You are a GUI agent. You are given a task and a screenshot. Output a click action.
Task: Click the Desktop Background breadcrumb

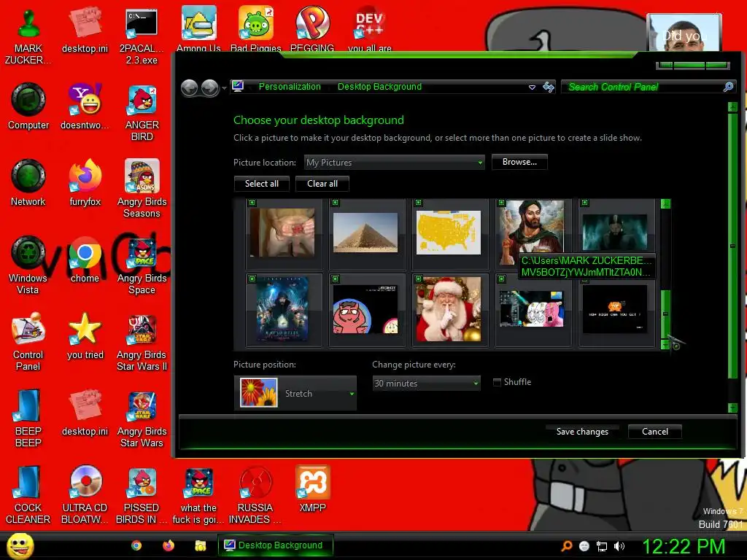379,87
